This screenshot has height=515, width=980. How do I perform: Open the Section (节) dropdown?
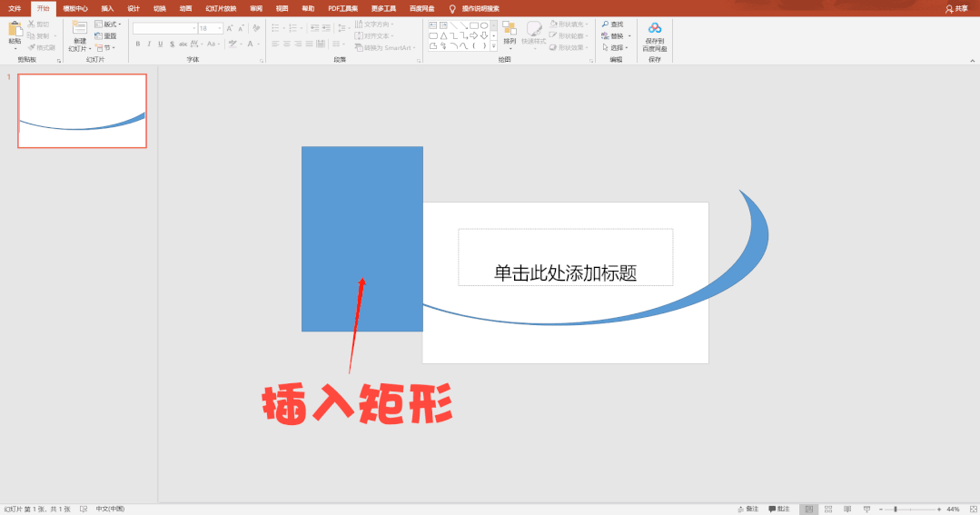(x=104, y=47)
